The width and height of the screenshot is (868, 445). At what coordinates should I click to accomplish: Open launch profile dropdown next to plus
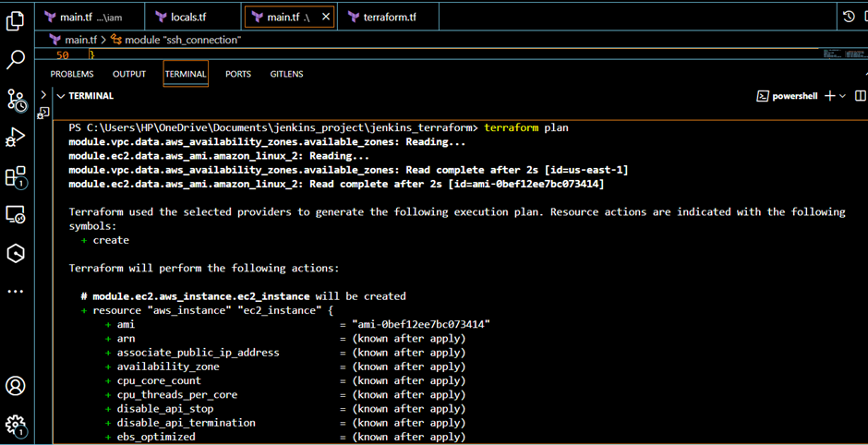pos(842,96)
